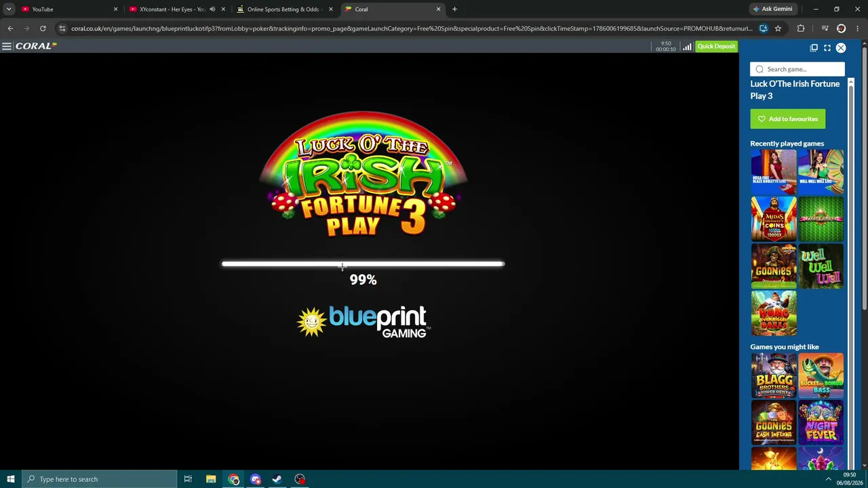The image size is (868, 488).
Task: Launch the Night Fever game
Action: [x=821, y=422]
